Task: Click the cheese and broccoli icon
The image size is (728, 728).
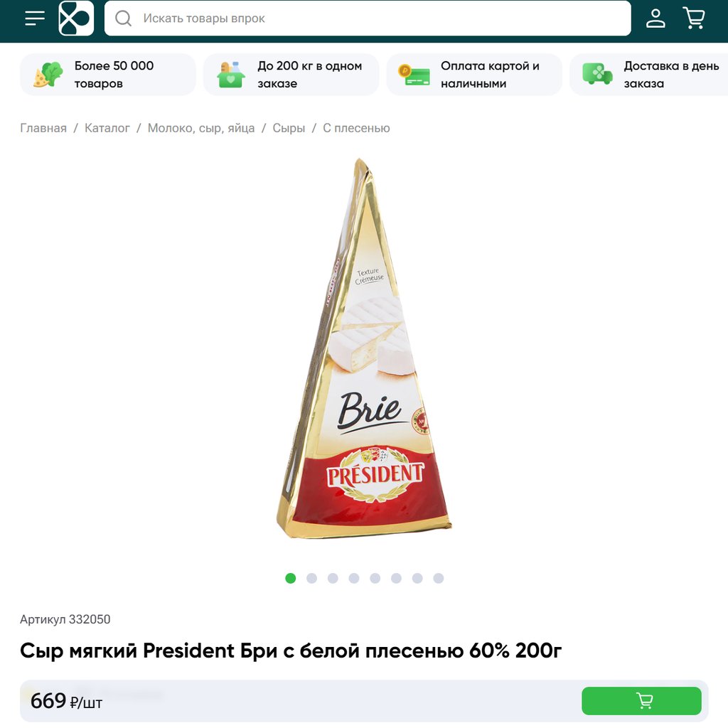Action: pyautogui.click(x=48, y=74)
